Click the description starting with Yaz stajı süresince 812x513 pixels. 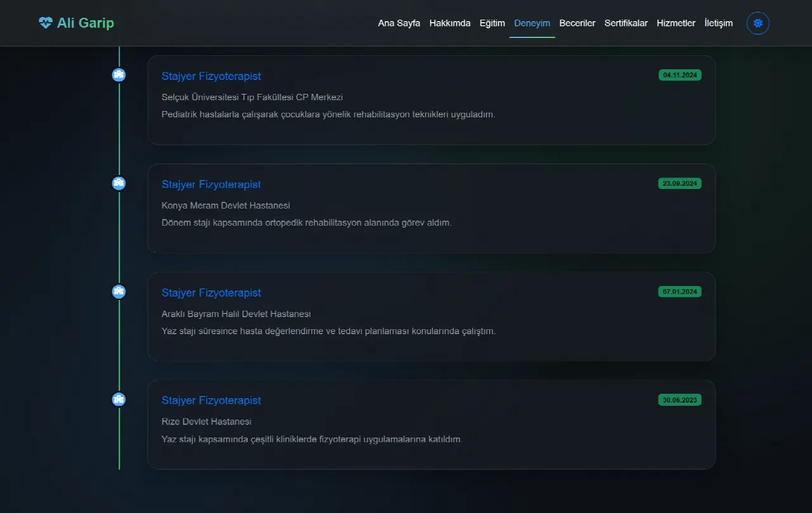(x=329, y=332)
